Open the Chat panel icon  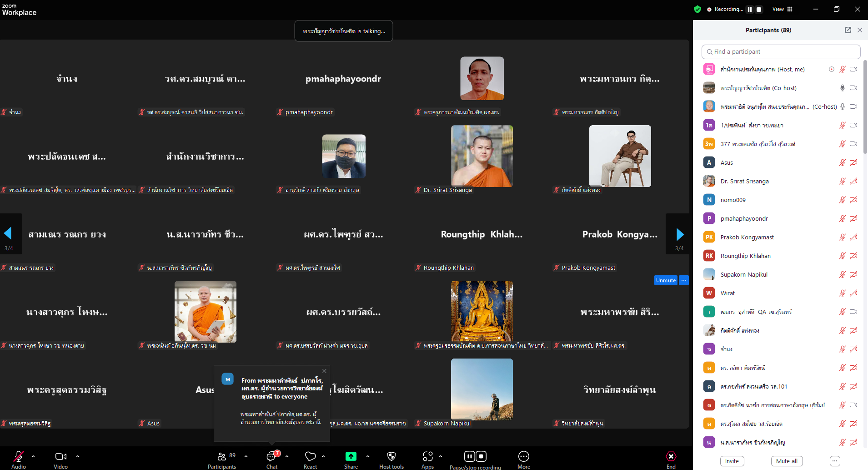pos(271,456)
